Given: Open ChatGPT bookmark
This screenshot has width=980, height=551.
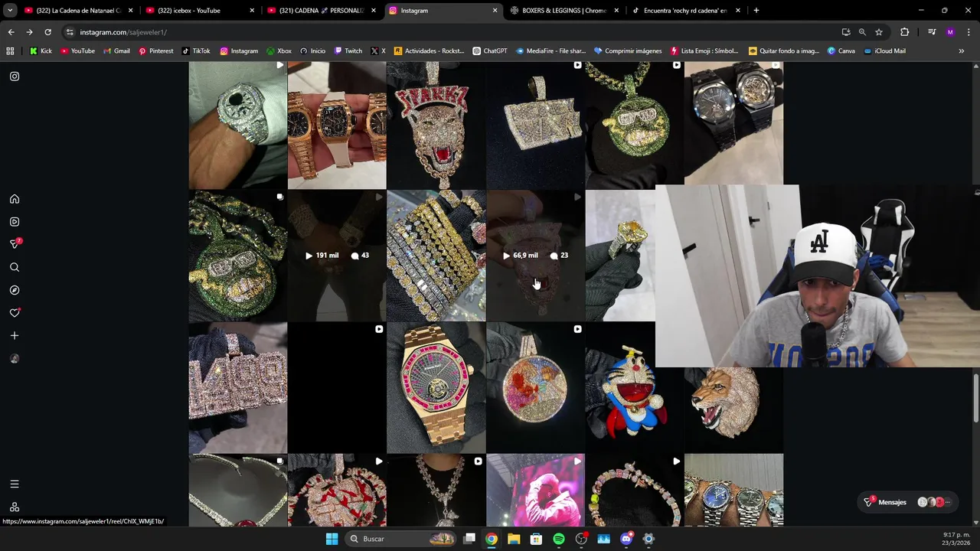Looking at the screenshot, I should 490,51.
